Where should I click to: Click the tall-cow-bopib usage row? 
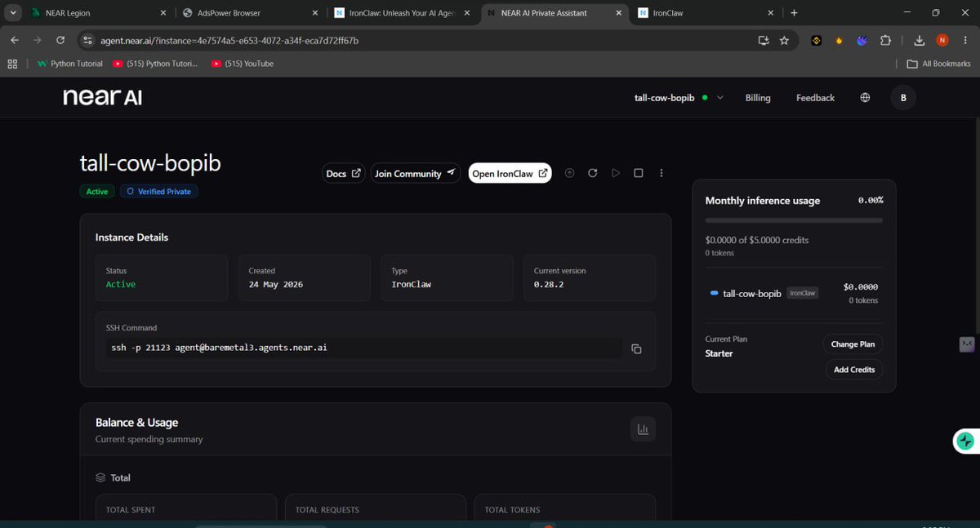click(794, 293)
